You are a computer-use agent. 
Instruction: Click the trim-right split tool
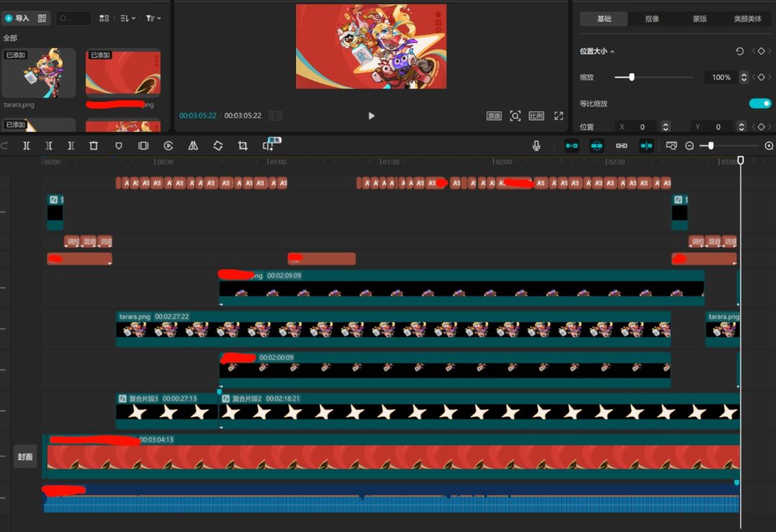[70, 146]
